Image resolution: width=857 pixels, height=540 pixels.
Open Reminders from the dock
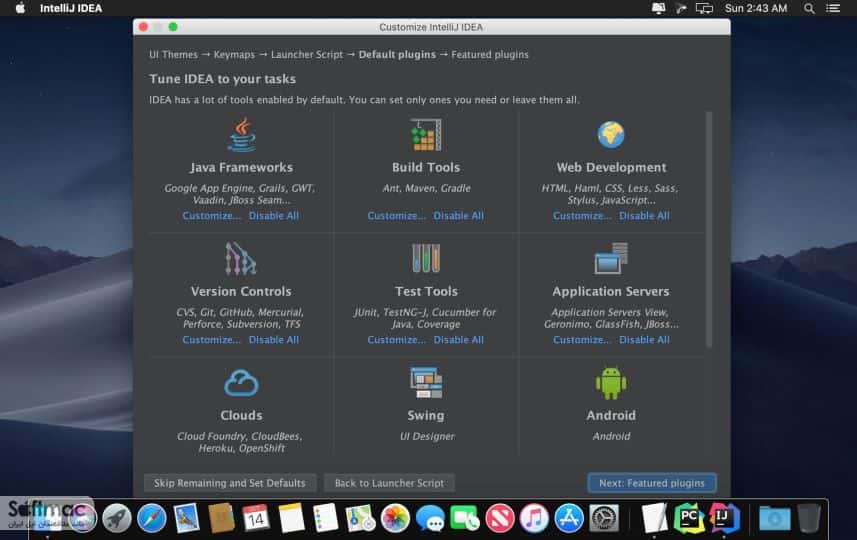326,518
